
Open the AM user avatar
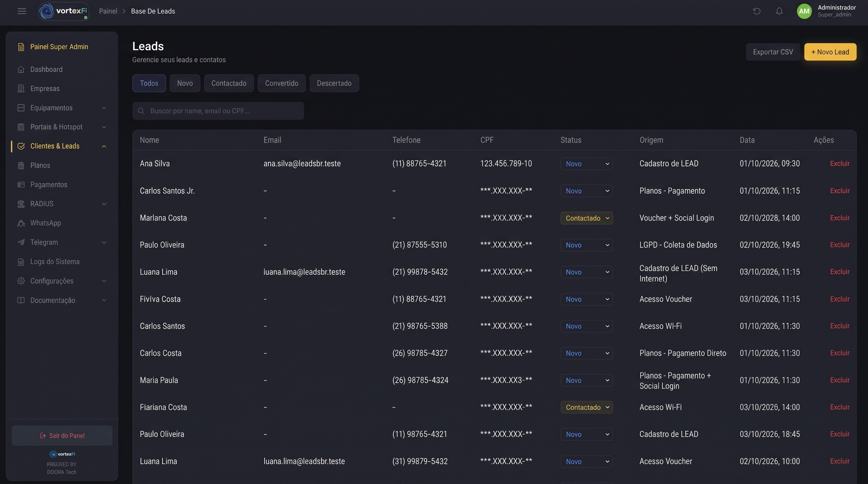(804, 11)
